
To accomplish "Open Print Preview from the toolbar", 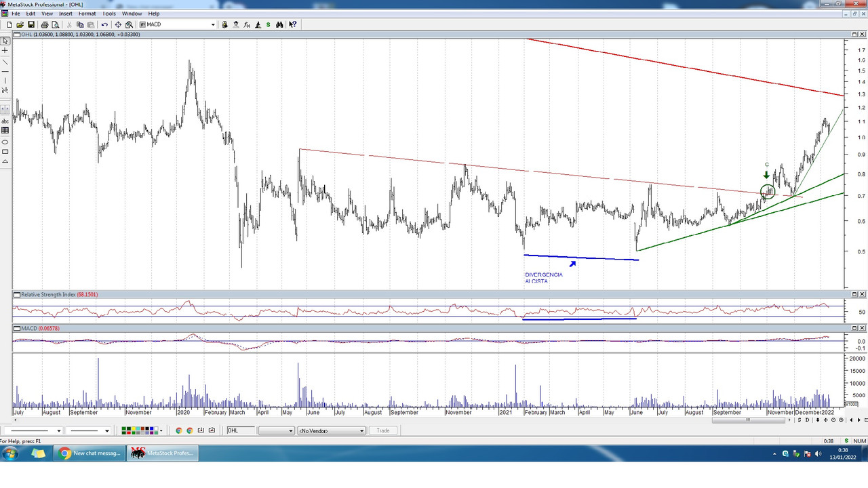I will [56, 24].
